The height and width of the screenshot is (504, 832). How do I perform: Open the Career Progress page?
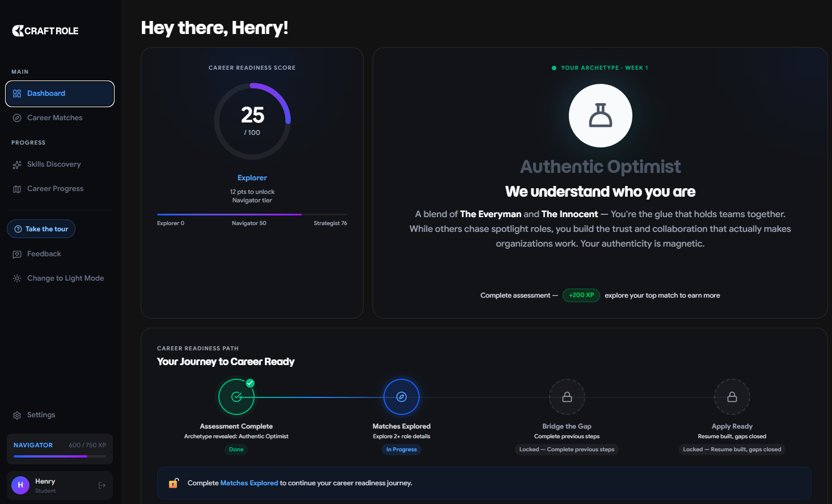[60, 189]
